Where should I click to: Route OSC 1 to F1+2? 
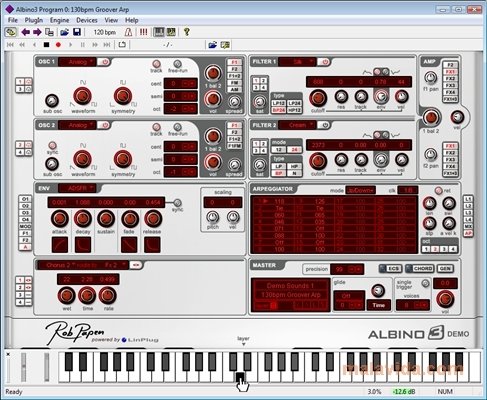(234, 76)
